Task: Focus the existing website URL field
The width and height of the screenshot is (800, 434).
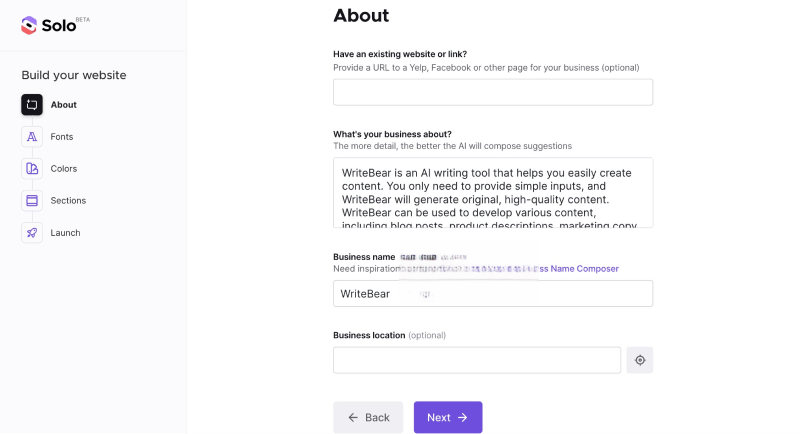Action: pyautogui.click(x=492, y=92)
